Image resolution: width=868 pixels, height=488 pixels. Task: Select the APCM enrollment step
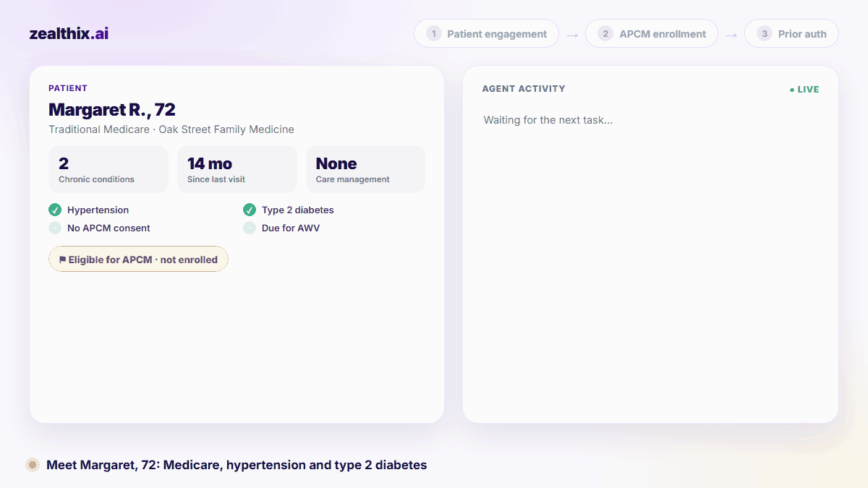(652, 33)
